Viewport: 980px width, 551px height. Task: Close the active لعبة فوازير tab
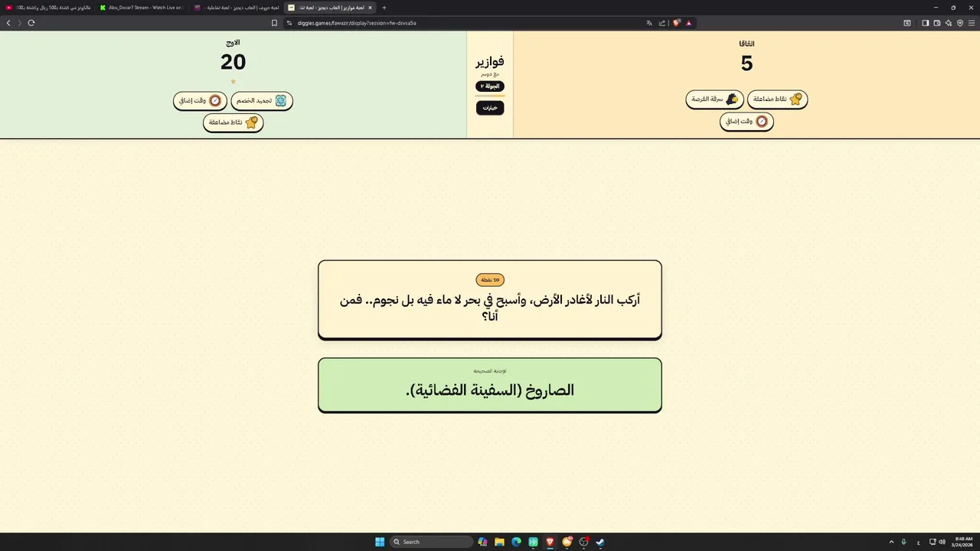[x=370, y=8]
